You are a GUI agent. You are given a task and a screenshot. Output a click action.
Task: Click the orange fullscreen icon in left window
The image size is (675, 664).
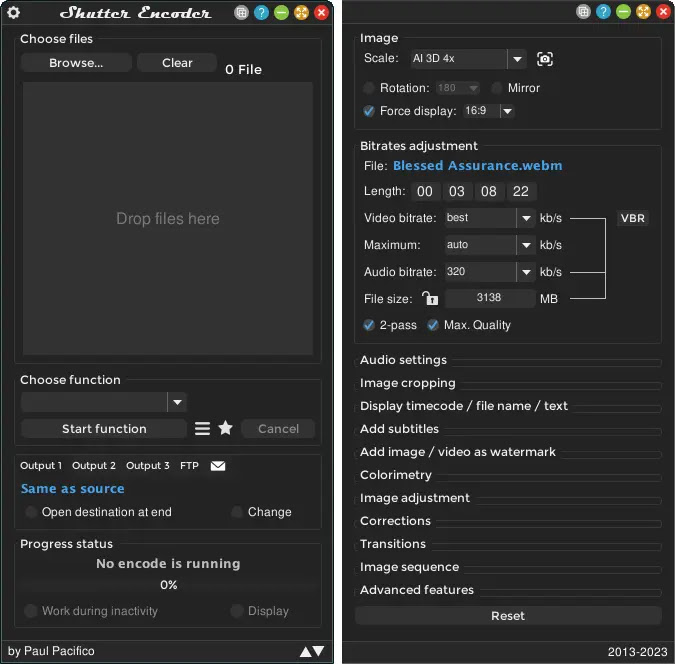301,12
